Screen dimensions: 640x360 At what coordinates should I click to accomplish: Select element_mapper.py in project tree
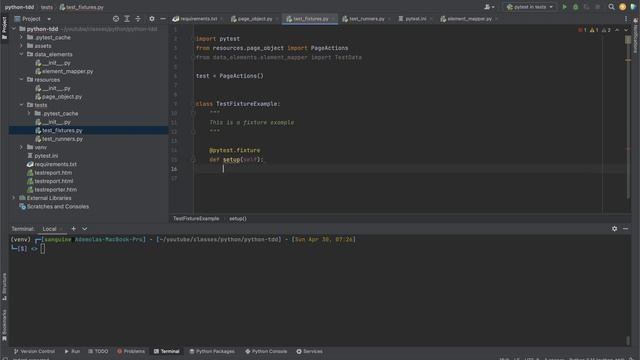[x=67, y=71]
